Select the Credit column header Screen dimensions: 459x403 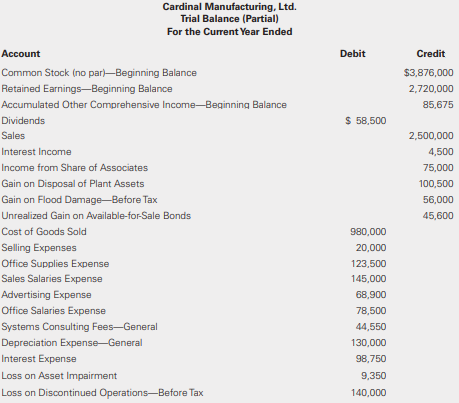pos(431,54)
